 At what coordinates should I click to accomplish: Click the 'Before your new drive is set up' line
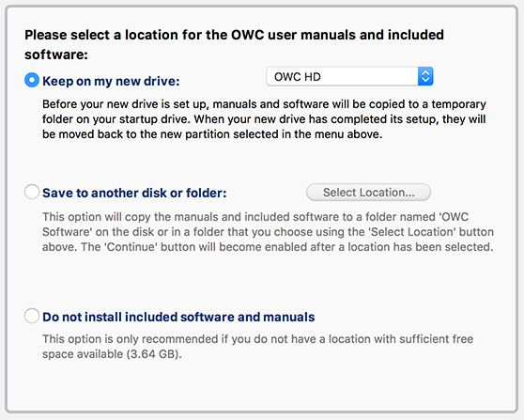[x=264, y=104]
